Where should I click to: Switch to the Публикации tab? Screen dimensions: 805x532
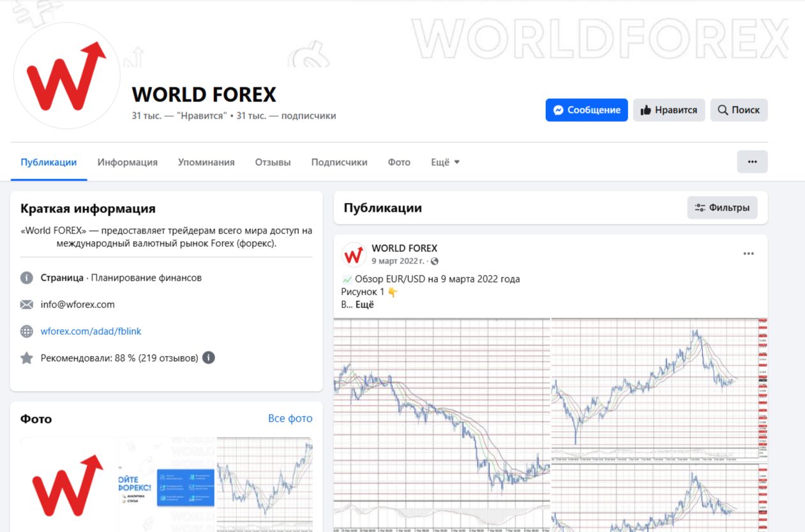click(49, 162)
